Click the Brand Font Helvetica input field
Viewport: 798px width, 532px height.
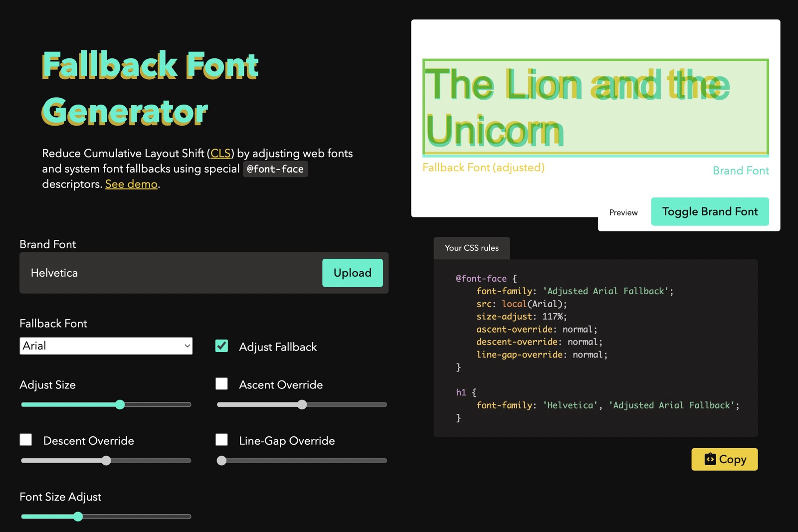click(x=170, y=273)
